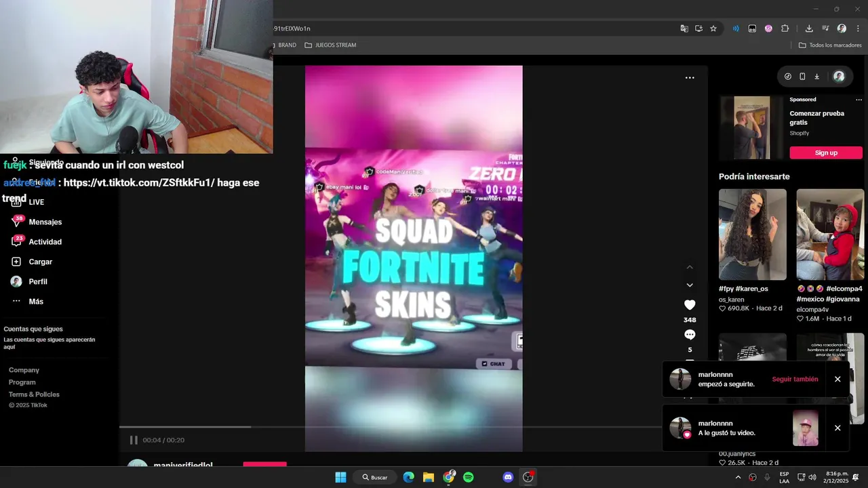Open the liked video thumbnail in the notification

point(806,428)
